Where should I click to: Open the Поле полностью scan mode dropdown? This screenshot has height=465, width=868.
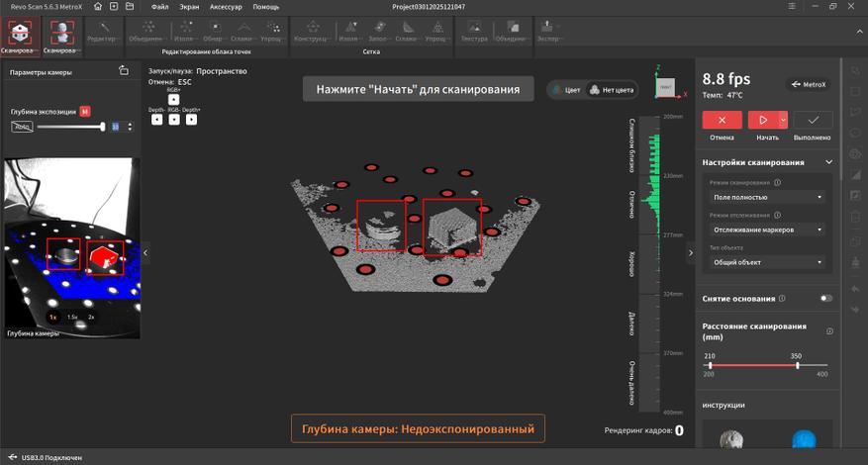pyautogui.click(x=767, y=197)
